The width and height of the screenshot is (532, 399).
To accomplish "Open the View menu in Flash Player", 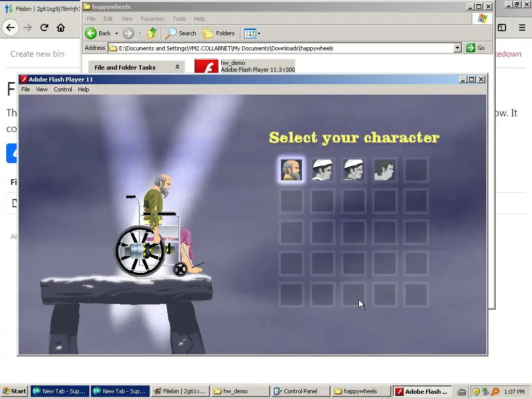I will 42,89.
